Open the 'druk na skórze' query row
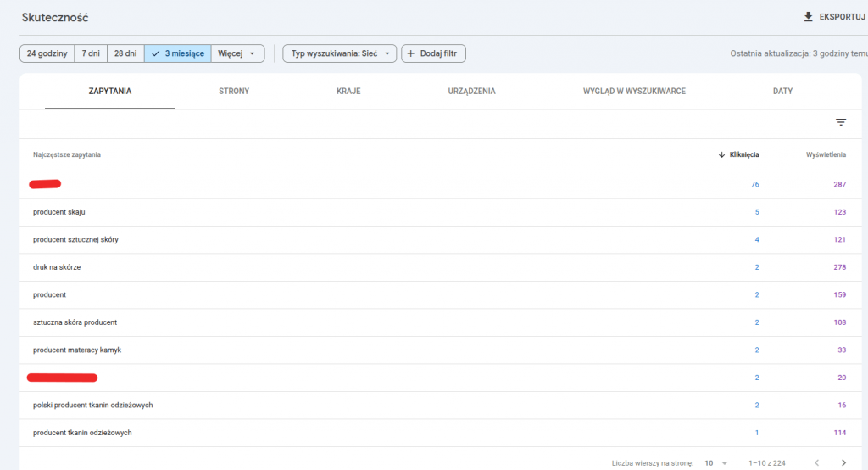The height and width of the screenshot is (470, 868). (57, 267)
